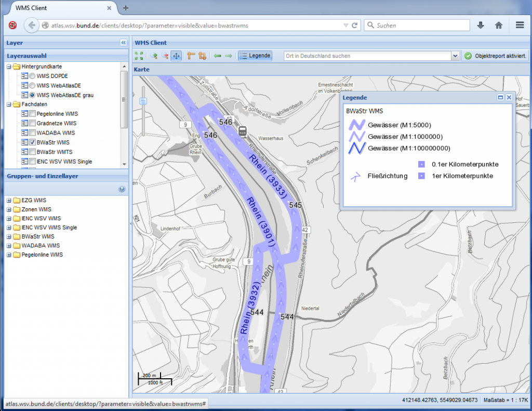
Task: Enable Gradnetze WMS layer checkbox
Action: [x=33, y=123]
